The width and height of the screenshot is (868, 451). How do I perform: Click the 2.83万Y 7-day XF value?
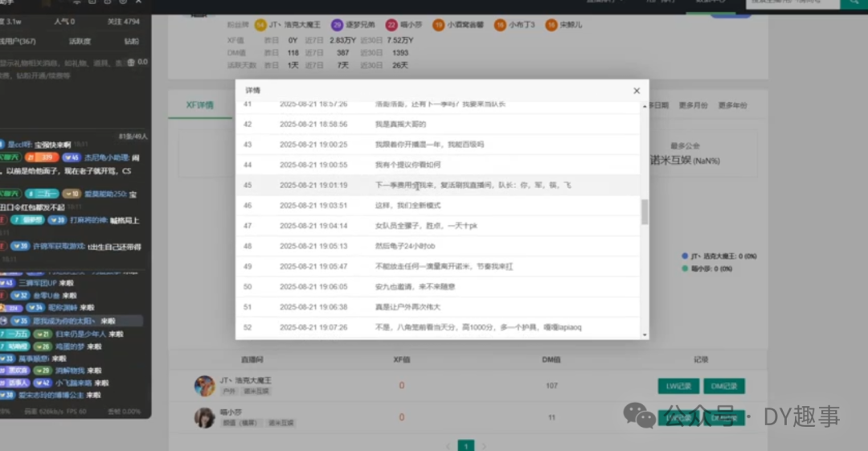pos(342,40)
